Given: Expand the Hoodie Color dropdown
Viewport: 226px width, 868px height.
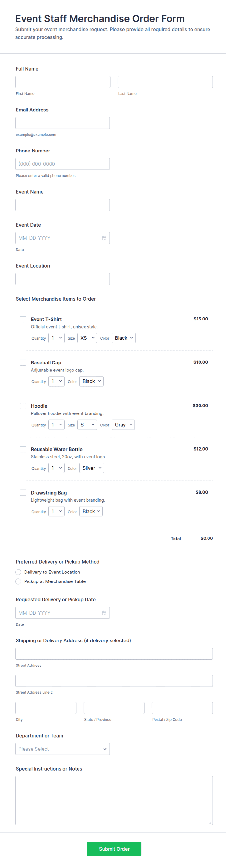Looking at the screenshot, I should pos(123,425).
